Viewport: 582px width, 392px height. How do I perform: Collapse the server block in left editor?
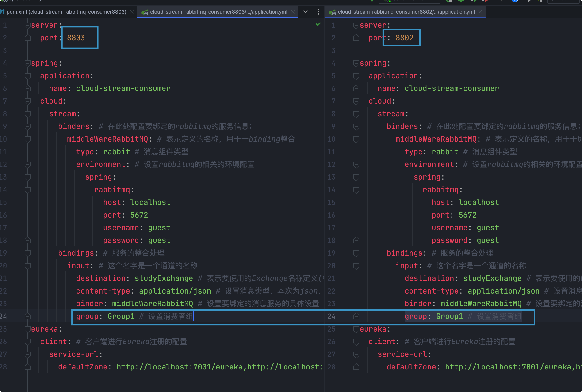27,25
